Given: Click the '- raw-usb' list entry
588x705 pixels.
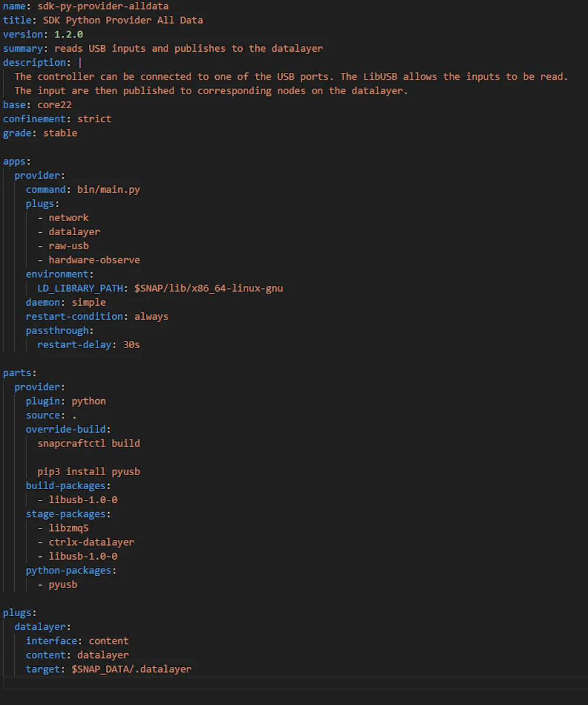Looking at the screenshot, I should coord(63,246).
